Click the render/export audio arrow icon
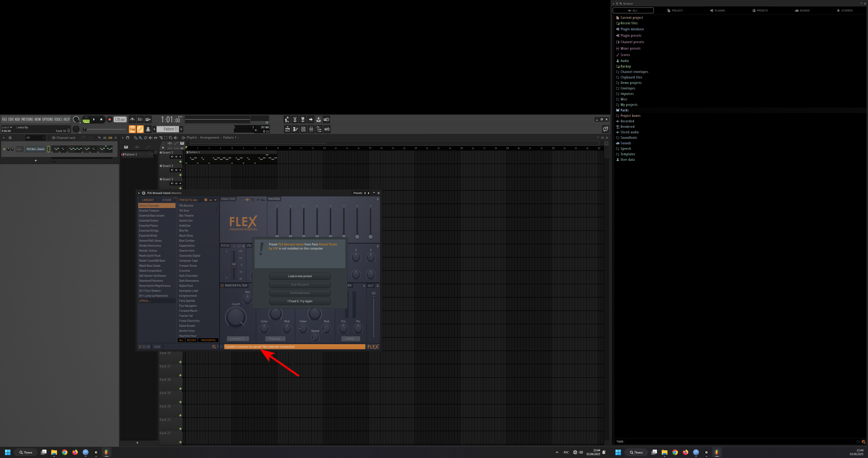Viewport: 868px width, 458px height. (x=311, y=119)
